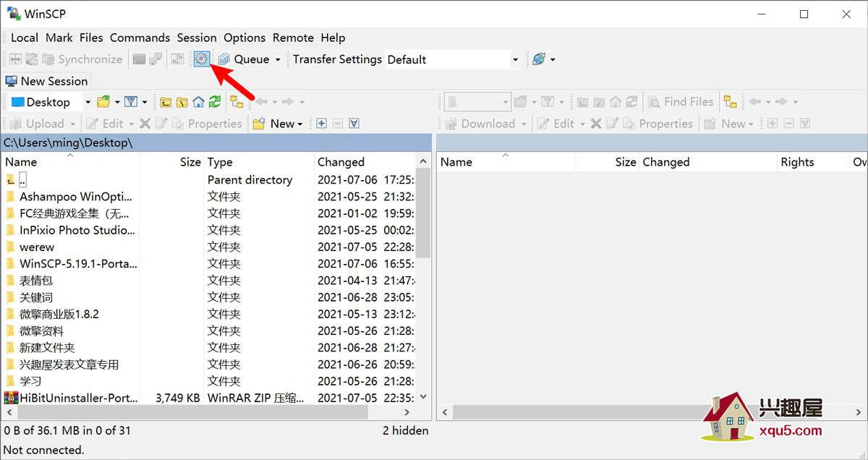Click the local Properties button
868x460 pixels.
click(x=206, y=124)
